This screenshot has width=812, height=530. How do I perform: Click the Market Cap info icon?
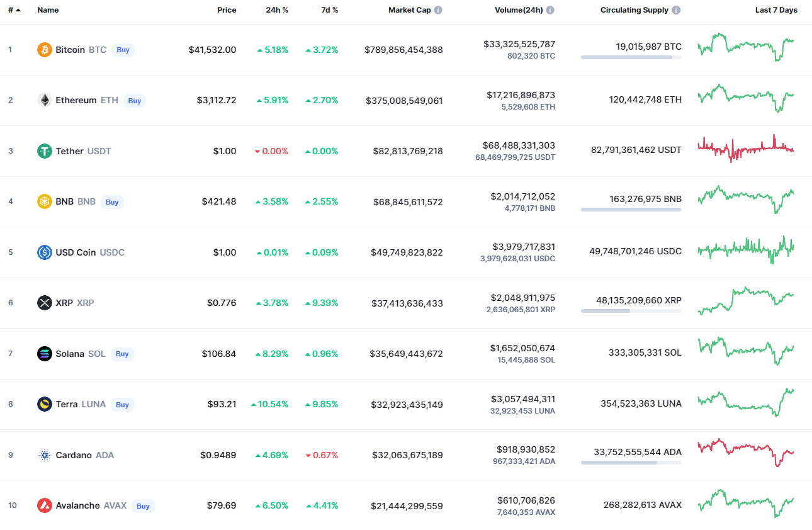pos(438,10)
